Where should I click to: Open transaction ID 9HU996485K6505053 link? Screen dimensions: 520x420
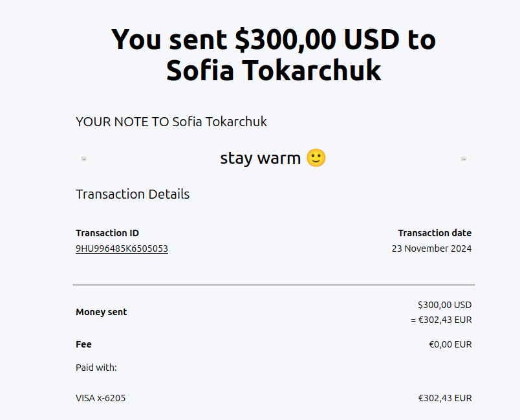coord(122,249)
